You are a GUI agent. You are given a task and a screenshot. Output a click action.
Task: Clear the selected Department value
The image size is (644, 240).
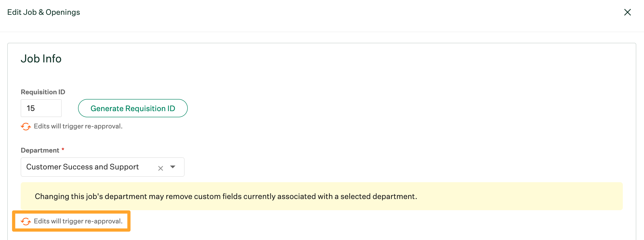(160, 168)
